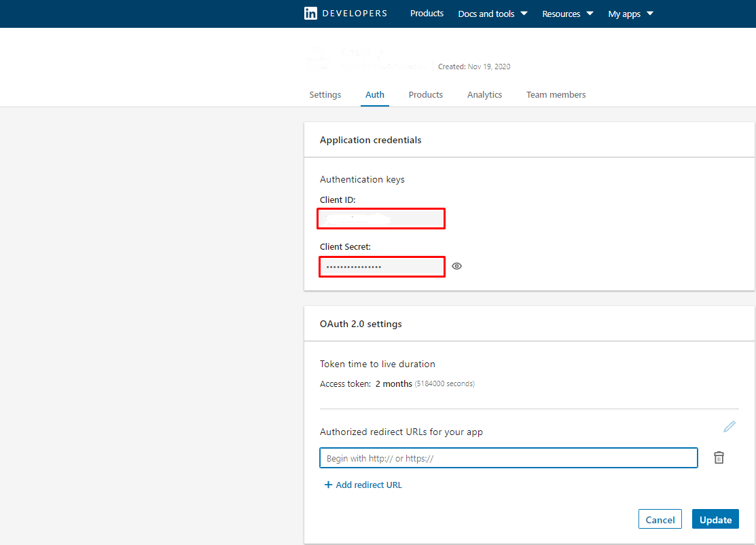
Task: Click the Client Secret field
Action: tap(382, 267)
